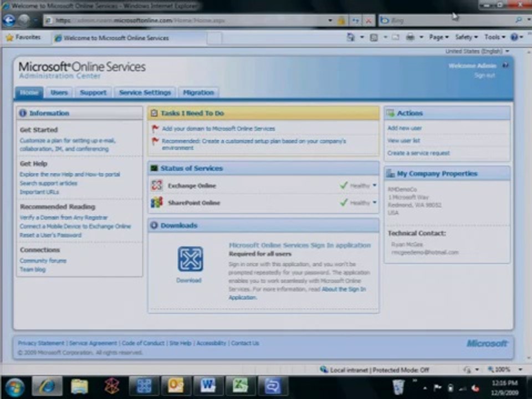Expand the address bar history dropdown
Screen dimensions: 532x399
[330, 21]
